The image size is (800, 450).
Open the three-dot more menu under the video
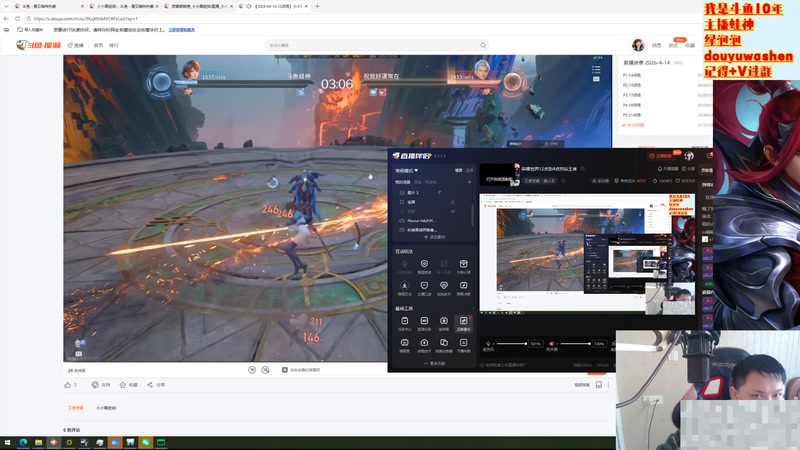click(x=608, y=385)
